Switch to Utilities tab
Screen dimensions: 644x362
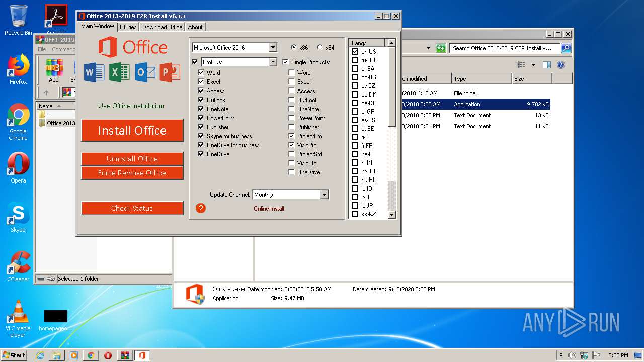click(x=128, y=27)
